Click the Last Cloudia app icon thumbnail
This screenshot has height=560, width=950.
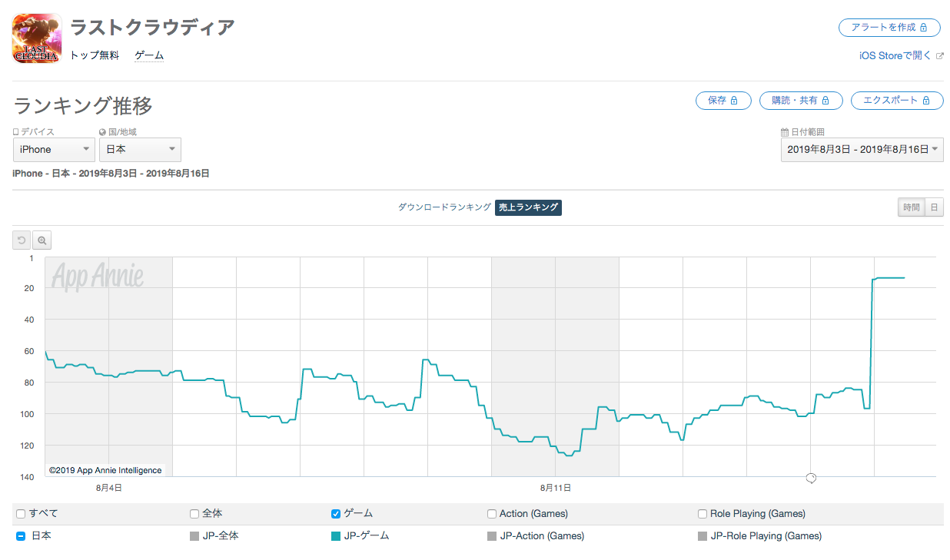(37, 38)
